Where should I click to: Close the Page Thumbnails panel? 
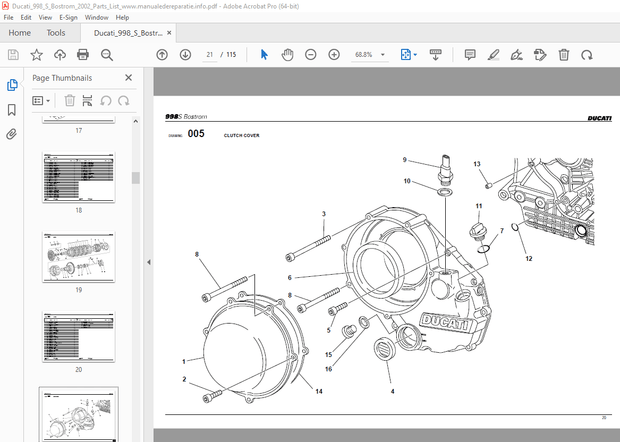[x=129, y=78]
